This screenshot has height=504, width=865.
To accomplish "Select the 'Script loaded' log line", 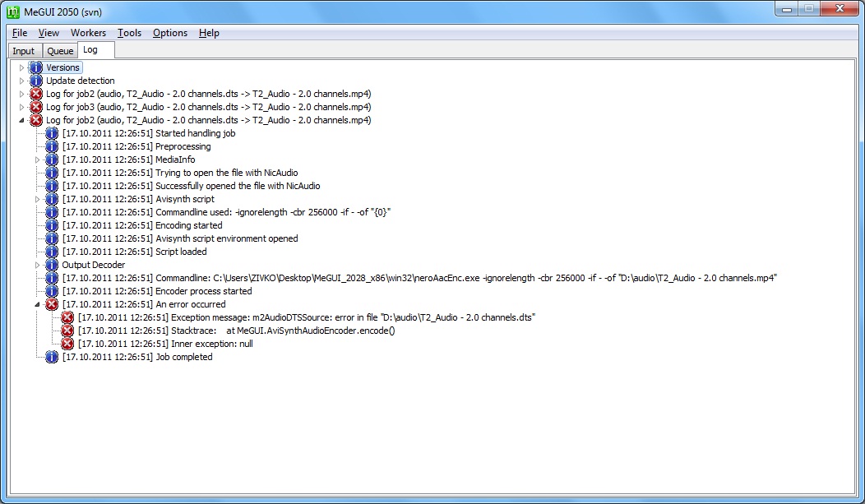I will coord(135,252).
